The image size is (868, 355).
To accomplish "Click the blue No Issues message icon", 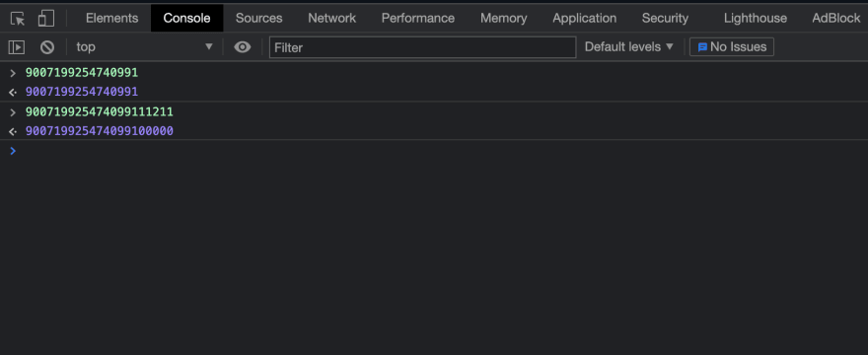I will point(702,47).
